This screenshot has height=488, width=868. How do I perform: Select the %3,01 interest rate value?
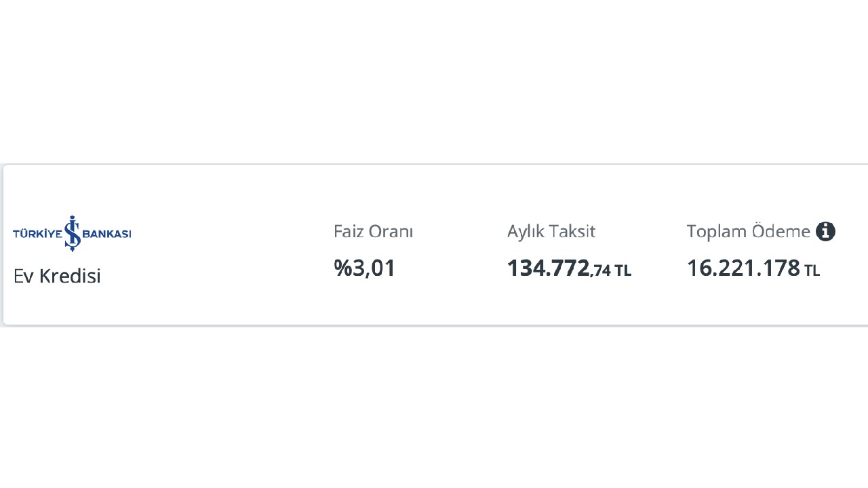pyautogui.click(x=365, y=268)
